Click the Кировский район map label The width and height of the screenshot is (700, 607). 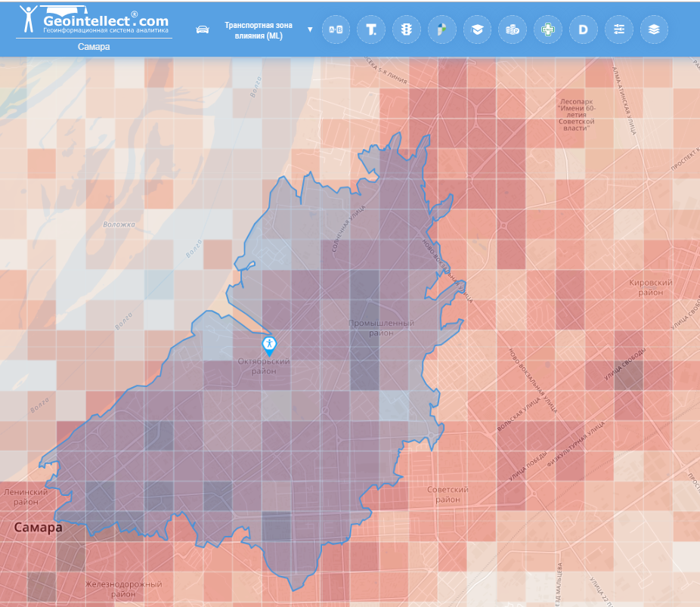(x=651, y=287)
